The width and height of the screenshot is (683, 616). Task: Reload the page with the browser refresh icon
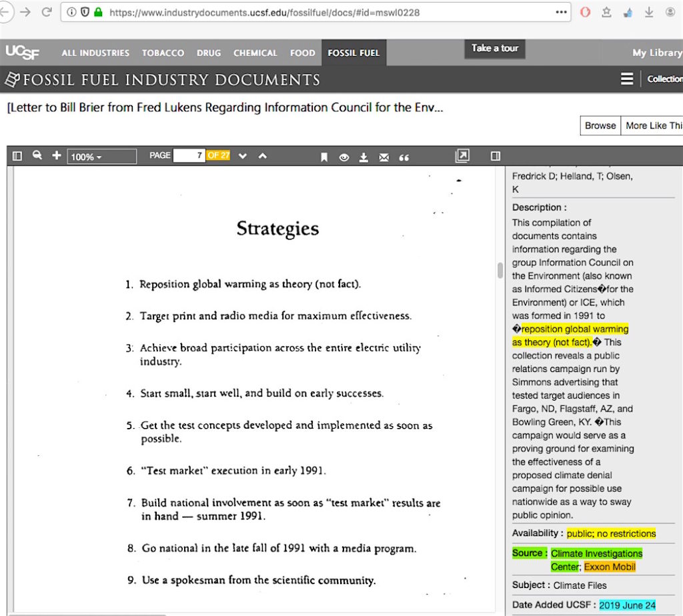(x=47, y=12)
